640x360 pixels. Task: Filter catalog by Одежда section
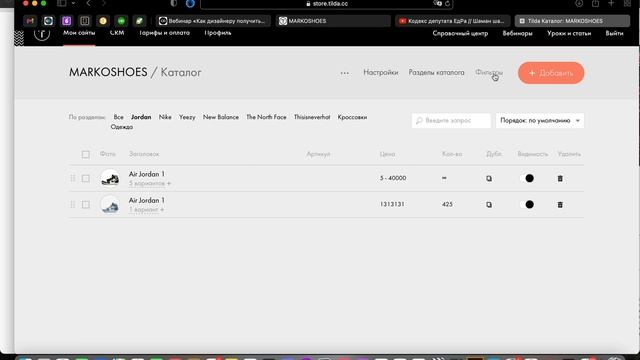(122, 127)
